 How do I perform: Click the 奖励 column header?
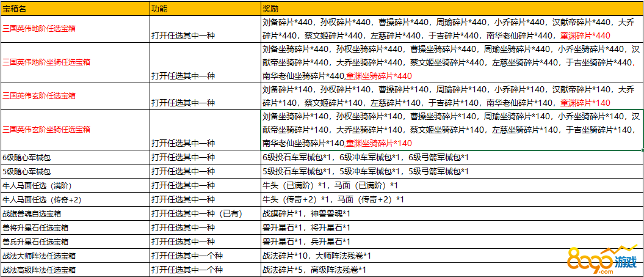click(x=451, y=9)
